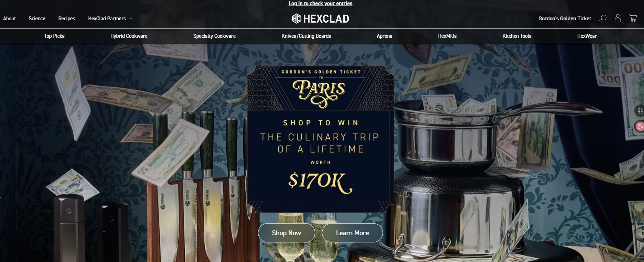This screenshot has width=644, height=262.
Task: Open the Specialty Cookware category
Action: tap(214, 36)
